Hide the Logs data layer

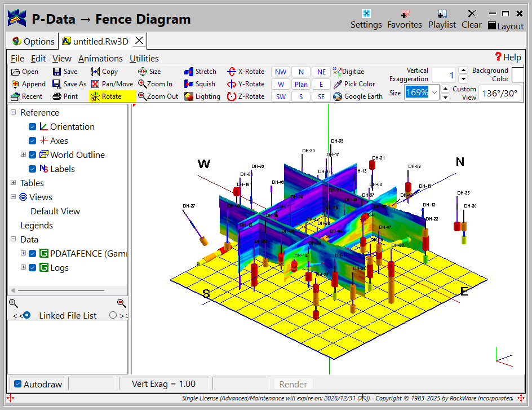pos(33,268)
